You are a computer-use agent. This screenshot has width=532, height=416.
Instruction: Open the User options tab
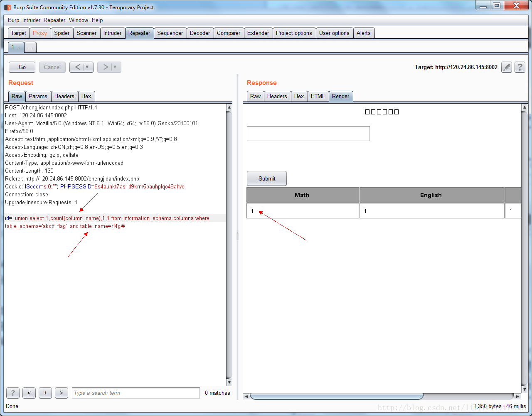334,33
